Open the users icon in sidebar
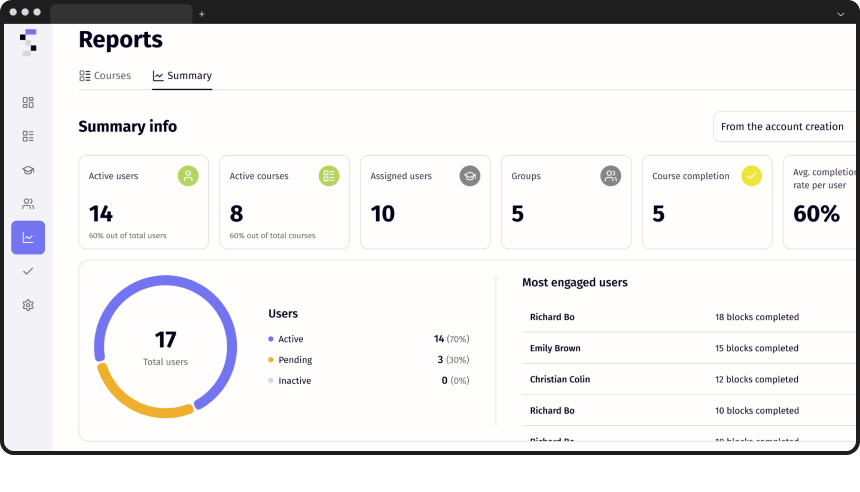Image resolution: width=860 pixels, height=492 pixels. click(28, 204)
